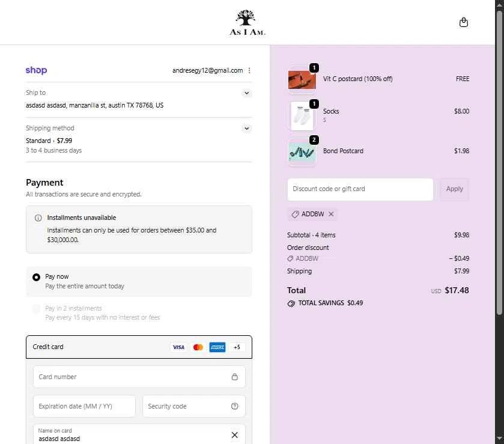Click the email andresegy12@gmail.com
Viewport: 504px width, 444px height.
click(208, 70)
